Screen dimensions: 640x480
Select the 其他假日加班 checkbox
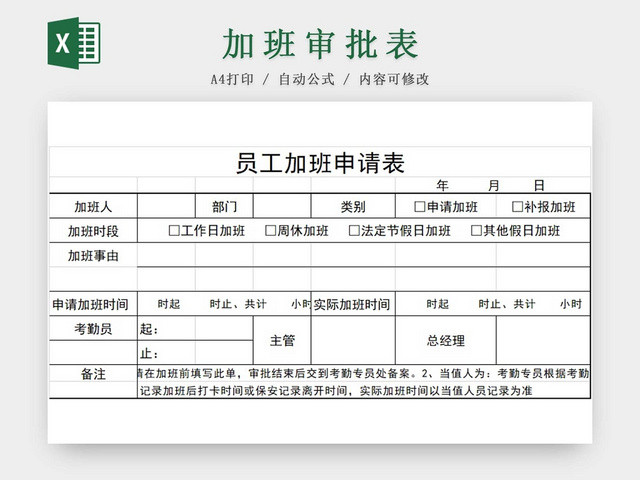(476, 231)
